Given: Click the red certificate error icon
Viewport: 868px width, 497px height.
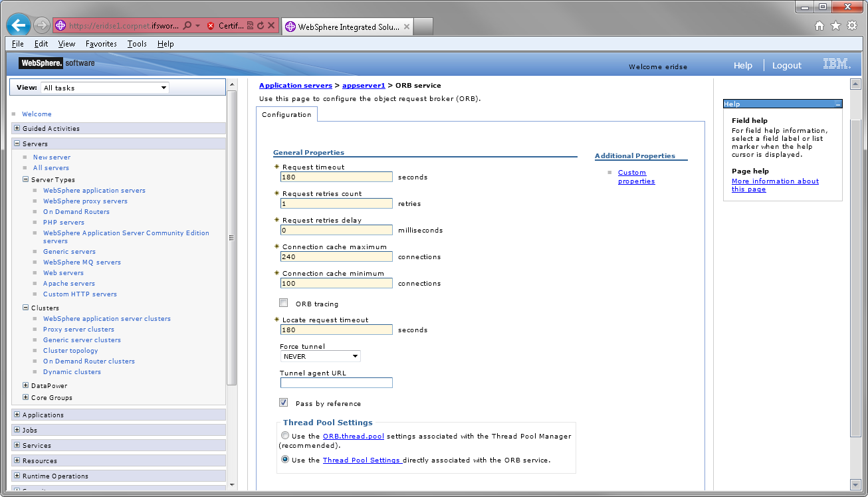Looking at the screenshot, I should coord(211,26).
